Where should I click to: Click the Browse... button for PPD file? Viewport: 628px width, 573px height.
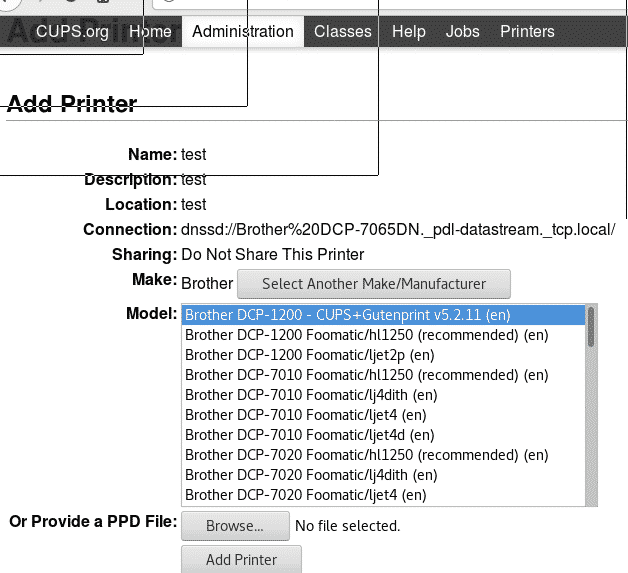click(x=235, y=526)
